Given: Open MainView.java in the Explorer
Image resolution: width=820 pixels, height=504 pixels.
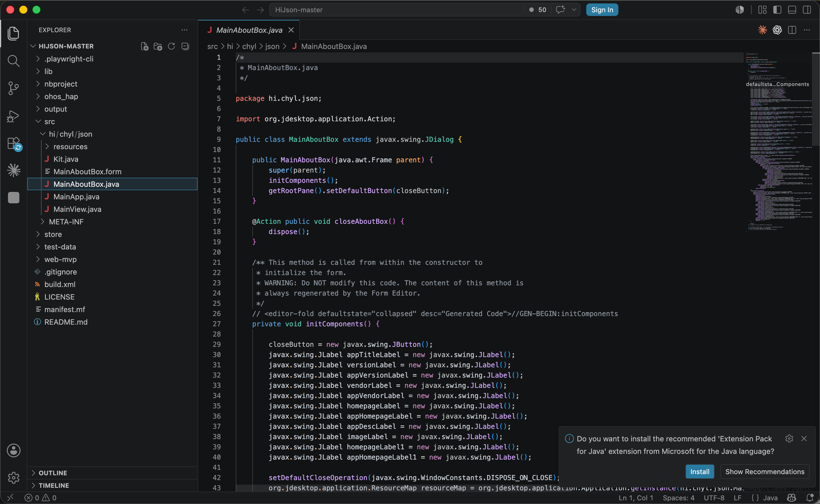Looking at the screenshot, I should (112, 209).
